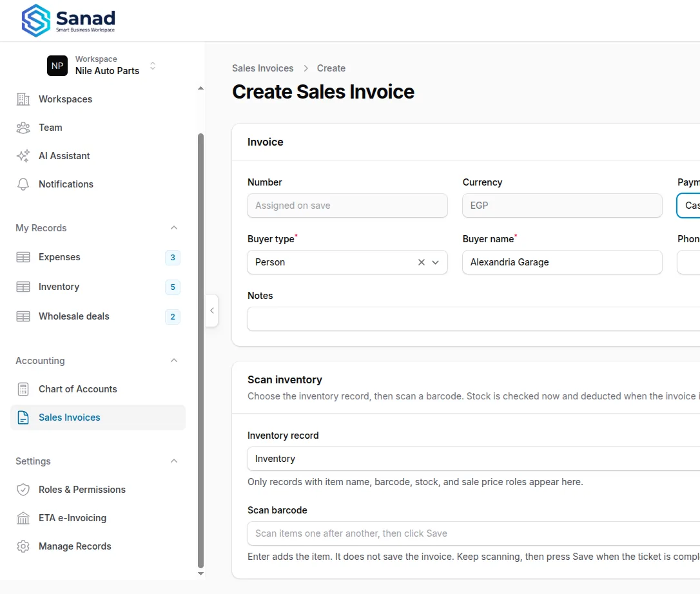The width and height of the screenshot is (700, 594).
Task: Open the Expenses records
Action: 59,257
